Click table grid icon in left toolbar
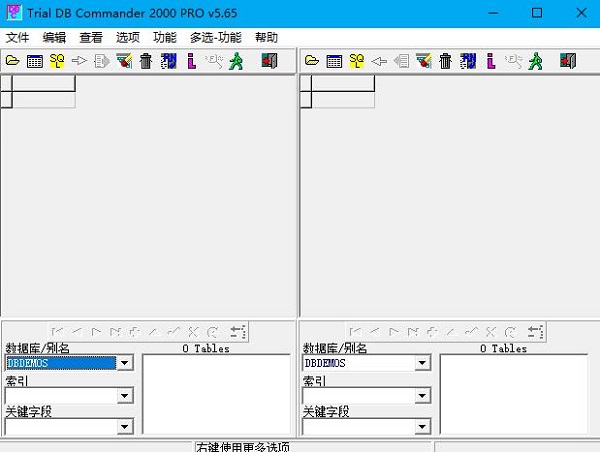600x452 pixels. (x=35, y=61)
